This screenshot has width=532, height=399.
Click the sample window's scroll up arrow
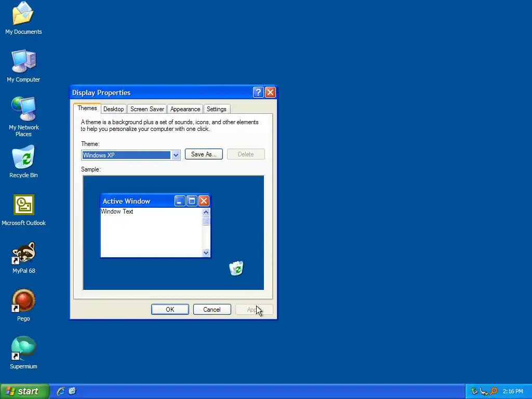click(x=206, y=212)
